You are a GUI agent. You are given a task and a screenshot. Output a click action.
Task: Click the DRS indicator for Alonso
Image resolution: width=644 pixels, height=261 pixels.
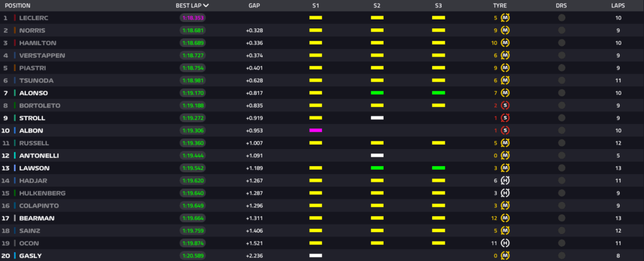561,92
